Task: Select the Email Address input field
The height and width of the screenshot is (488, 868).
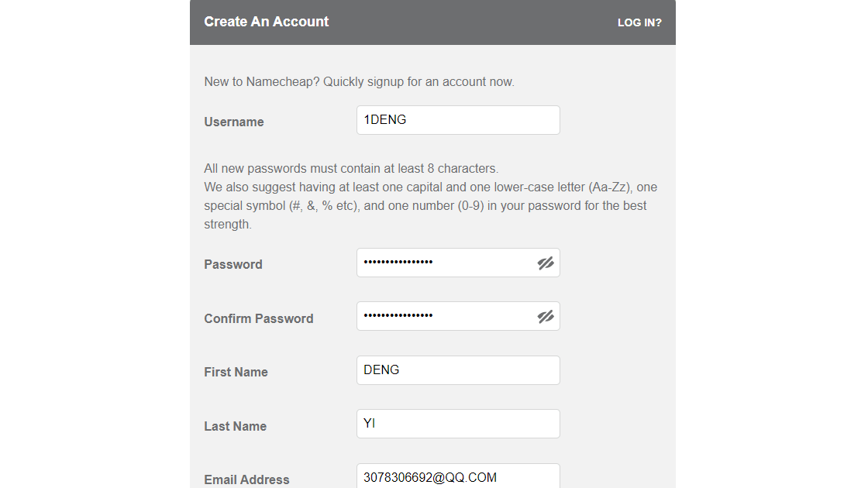Action: 457,477
